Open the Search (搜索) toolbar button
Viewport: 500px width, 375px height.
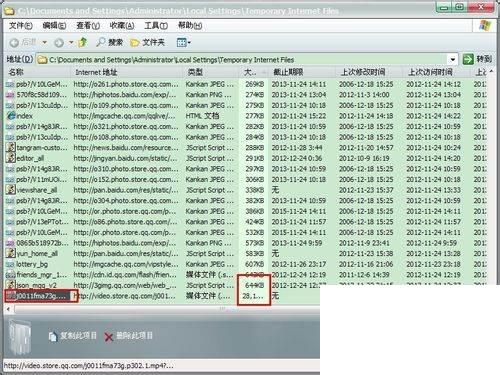(x=109, y=42)
